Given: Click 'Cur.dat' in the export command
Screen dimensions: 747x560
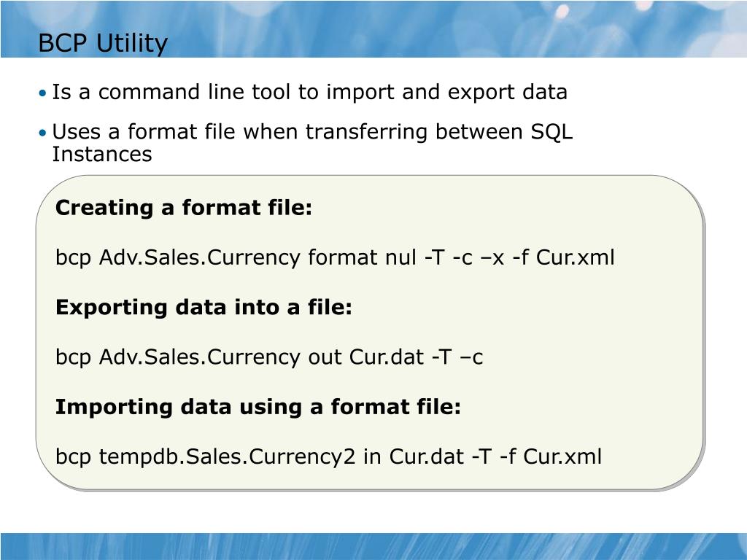Looking at the screenshot, I should 387,357.
